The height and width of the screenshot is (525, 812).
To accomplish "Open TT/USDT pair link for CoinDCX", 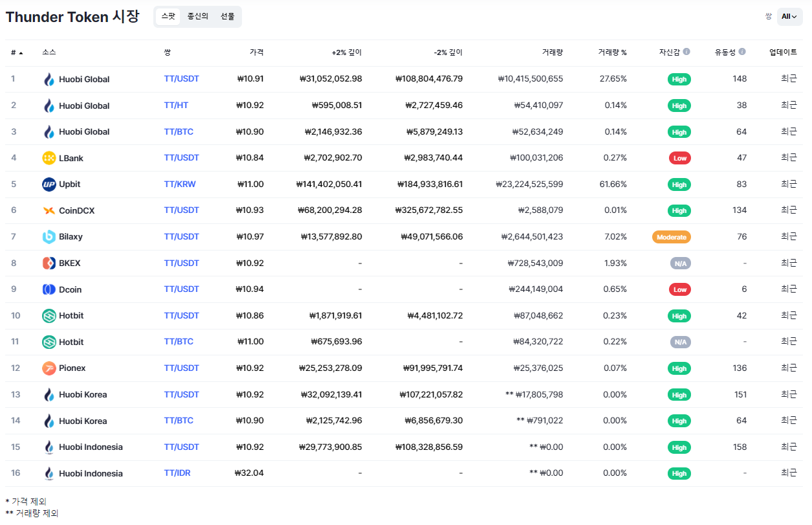I will [182, 210].
